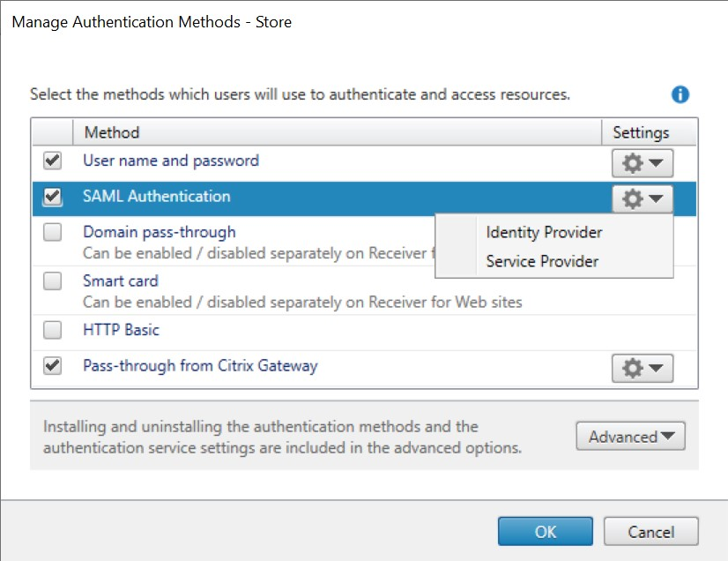Click the blue information icon
The width and height of the screenshot is (728, 561).
tap(679, 92)
